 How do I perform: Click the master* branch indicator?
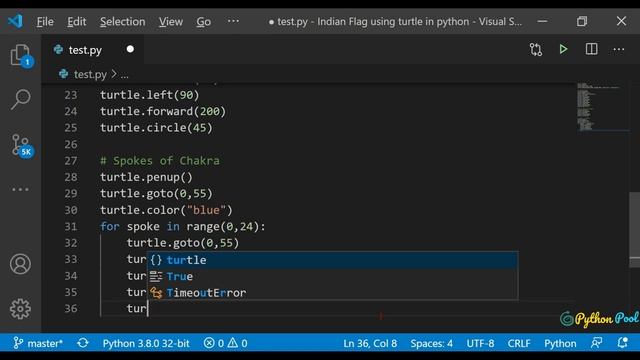point(38,343)
